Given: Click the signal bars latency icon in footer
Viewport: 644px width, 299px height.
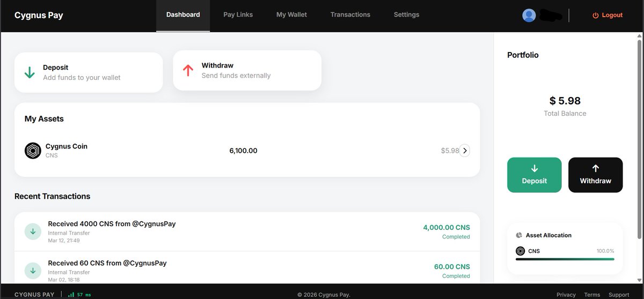Looking at the screenshot, I should pyautogui.click(x=71, y=295).
